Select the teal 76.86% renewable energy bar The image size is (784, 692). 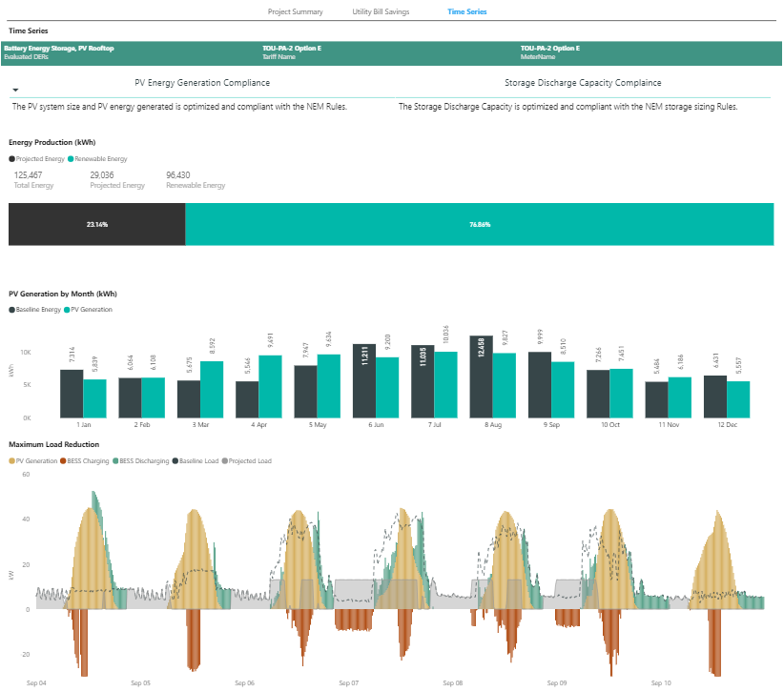pyautogui.click(x=479, y=224)
